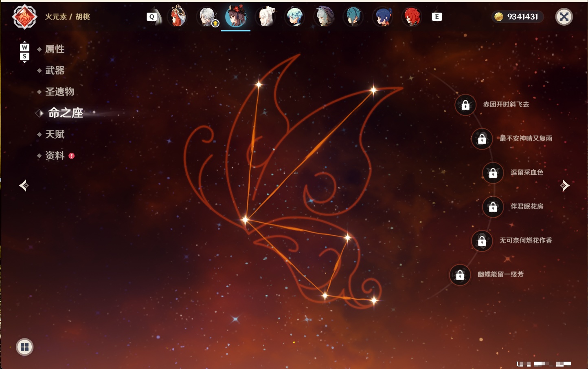The image size is (588, 369).
Task: Switch to the red-haired Diluc portrait
Action: [x=412, y=17]
